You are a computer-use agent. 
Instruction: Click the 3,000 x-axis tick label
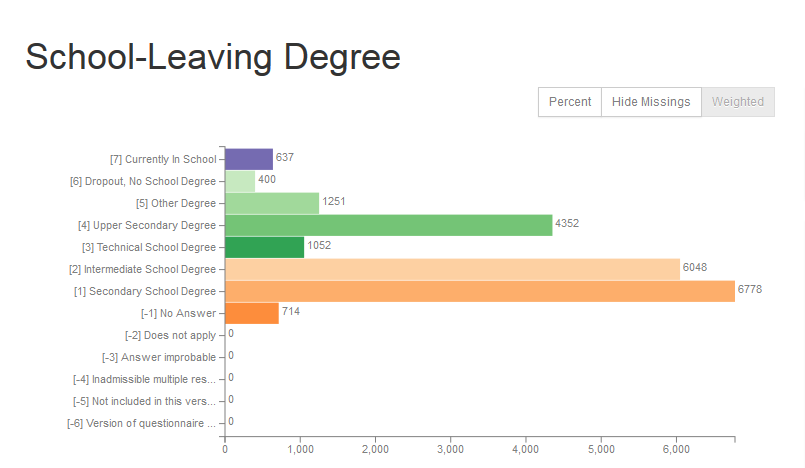pos(450,450)
